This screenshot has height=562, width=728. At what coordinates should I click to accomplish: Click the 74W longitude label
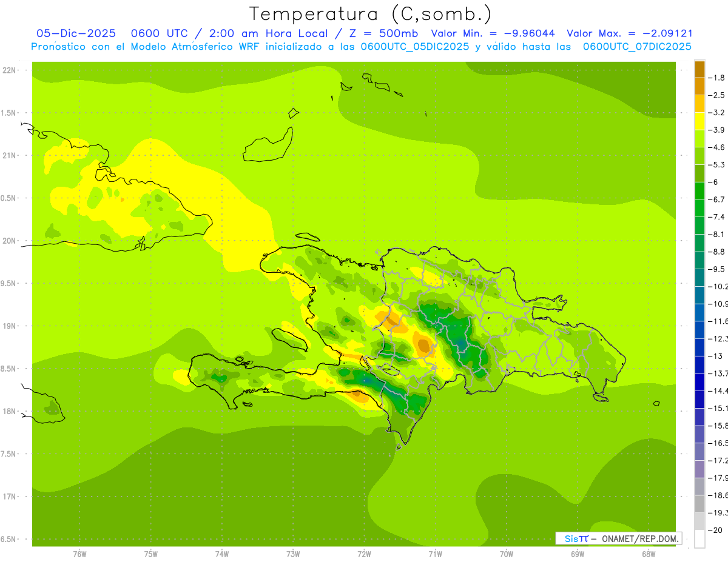222,554
